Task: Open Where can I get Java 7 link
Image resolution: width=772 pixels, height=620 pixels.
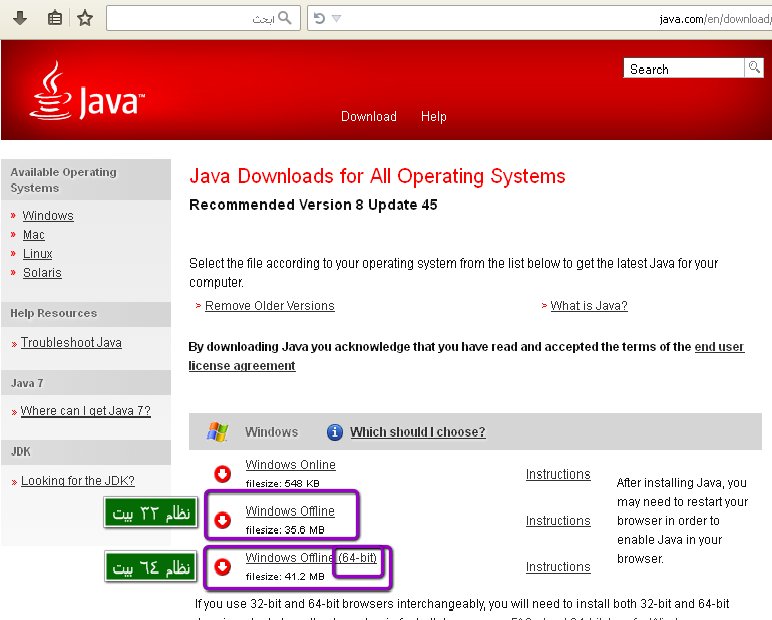Action: [86, 411]
